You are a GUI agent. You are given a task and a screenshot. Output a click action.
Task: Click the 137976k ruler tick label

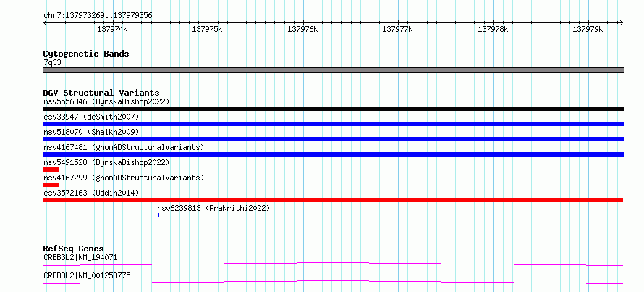[302, 30]
